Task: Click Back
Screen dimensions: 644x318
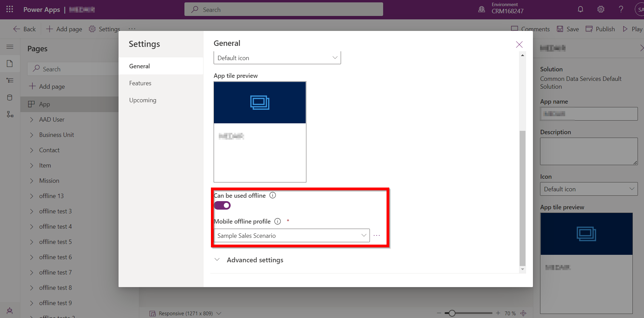Action: [24, 29]
